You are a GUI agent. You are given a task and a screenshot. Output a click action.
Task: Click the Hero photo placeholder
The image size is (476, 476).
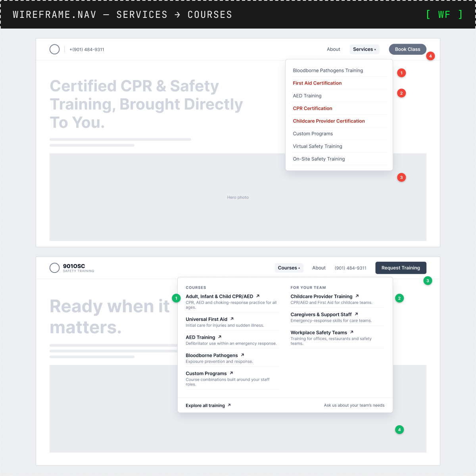[x=238, y=197]
